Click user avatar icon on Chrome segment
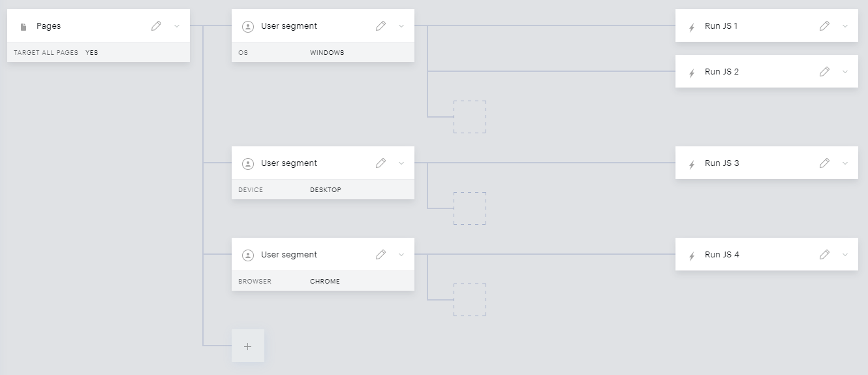This screenshot has height=375, width=868. click(x=248, y=255)
